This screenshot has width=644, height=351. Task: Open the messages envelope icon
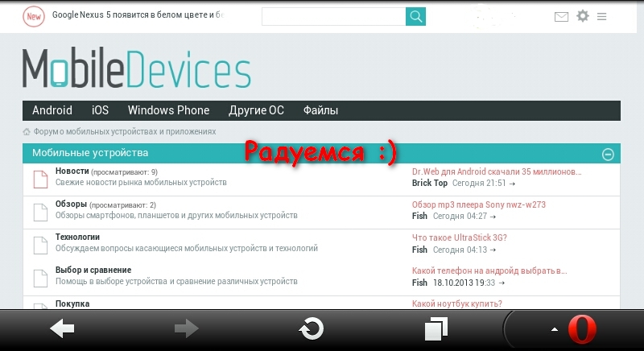tap(561, 17)
